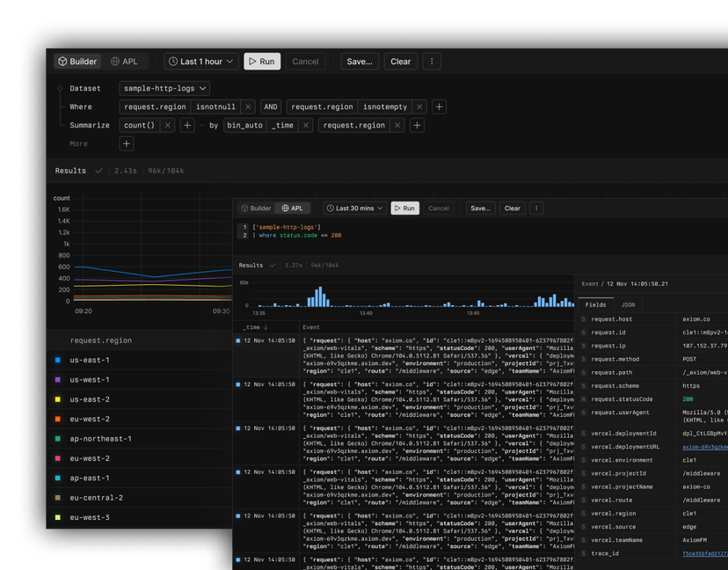Select the Builder tab in the overlay panel
Viewport: 728px width, 570px height.
[x=256, y=208]
